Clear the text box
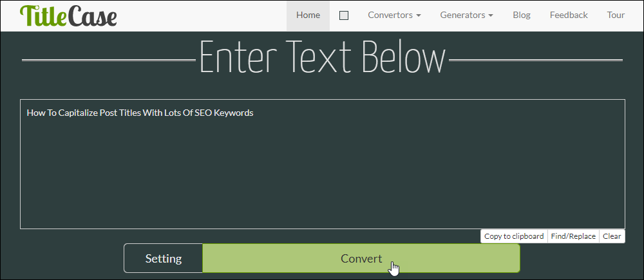This screenshot has width=644, height=280. [612, 236]
